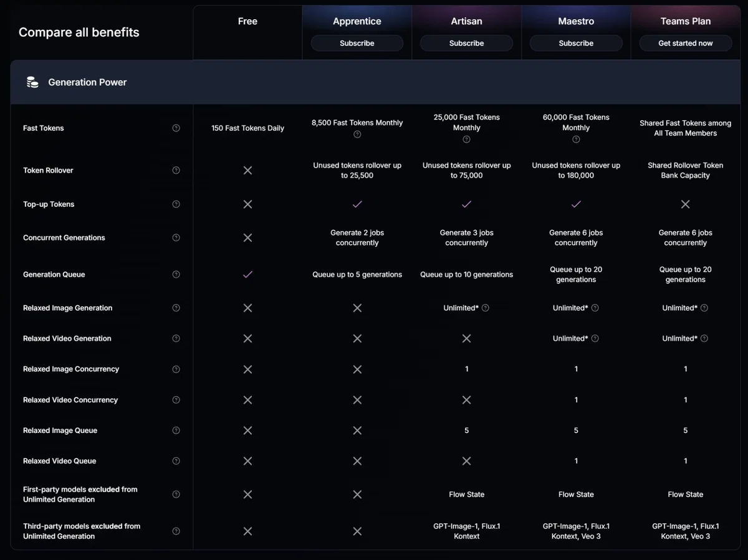
Task: Click info icon next to Artisan Unlimited* image generation
Action: click(x=486, y=308)
